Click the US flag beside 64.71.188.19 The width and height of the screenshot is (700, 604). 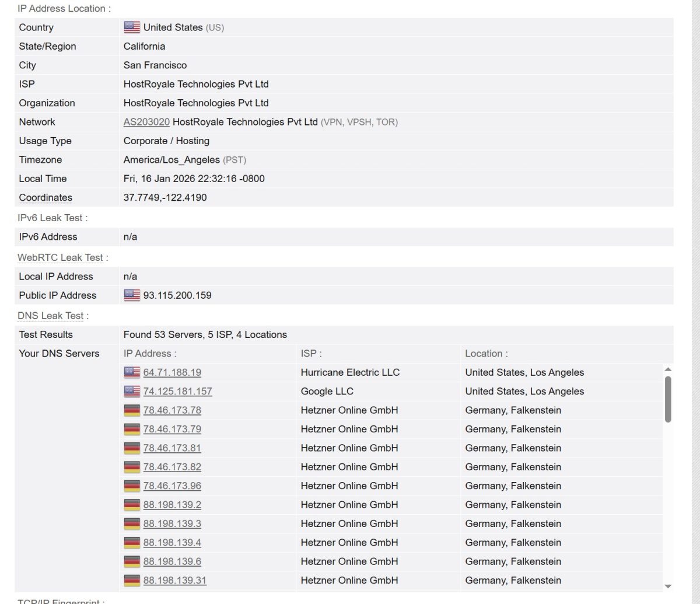(x=132, y=372)
